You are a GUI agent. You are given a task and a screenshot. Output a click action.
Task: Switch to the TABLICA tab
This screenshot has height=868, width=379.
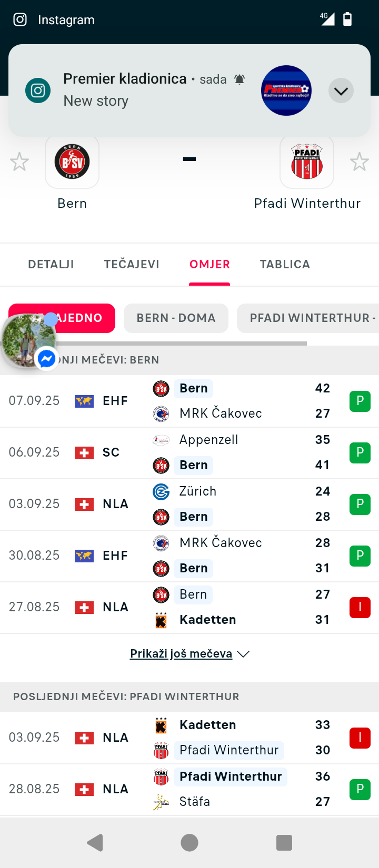point(285,264)
